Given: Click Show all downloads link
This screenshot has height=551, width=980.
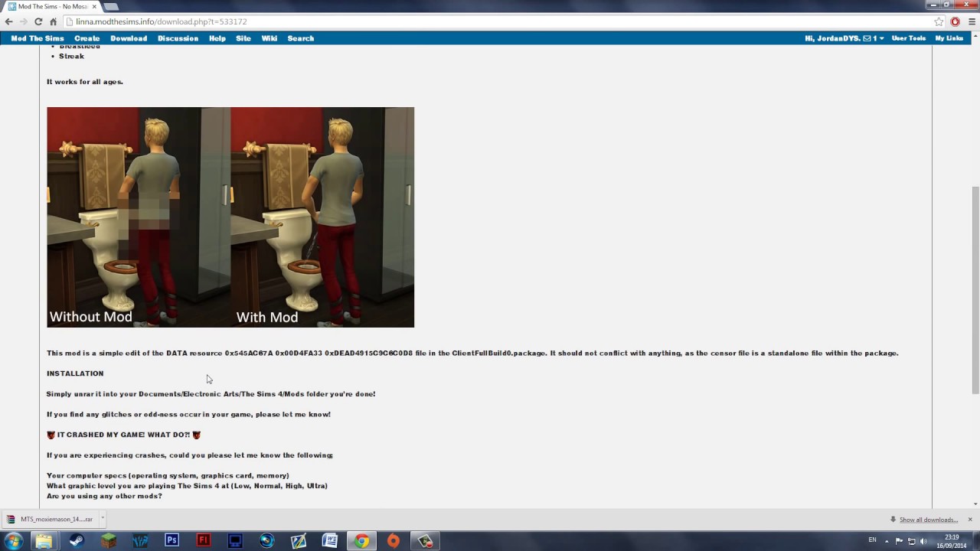Looking at the screenshot, I should click(x=929, y=520).
